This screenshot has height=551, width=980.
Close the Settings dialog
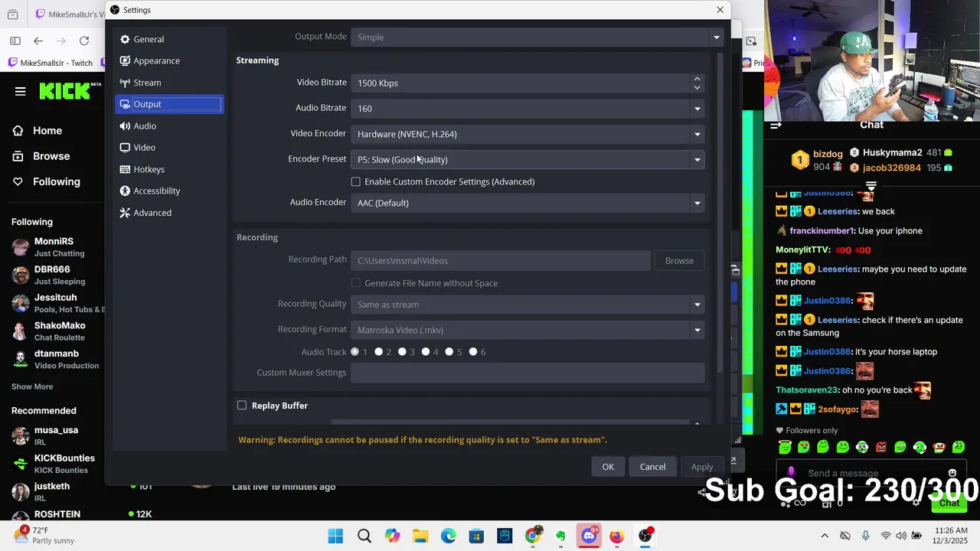720,10
